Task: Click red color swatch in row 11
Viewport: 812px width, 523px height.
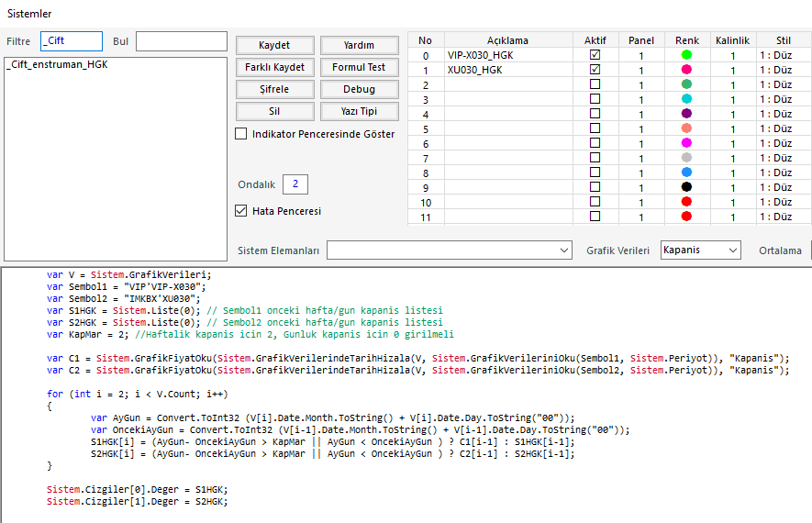Action: pyautogui.click(x=686, y=216)
